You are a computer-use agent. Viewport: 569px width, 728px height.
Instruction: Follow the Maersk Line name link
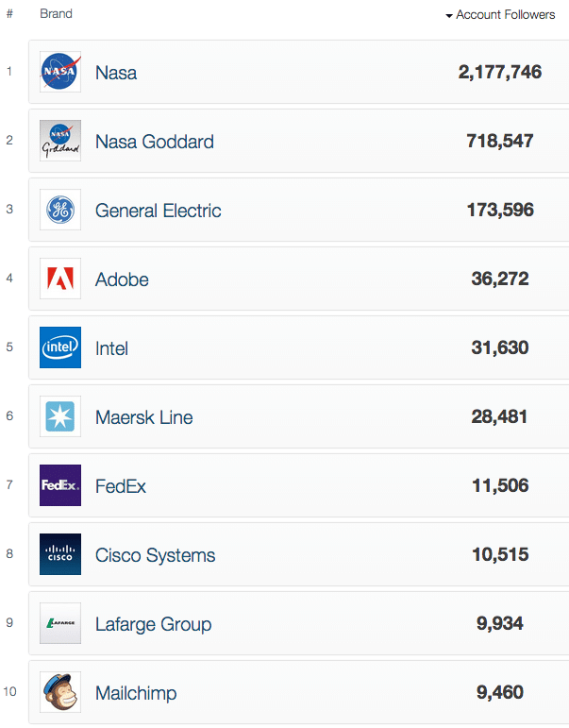[x=143, y=417]
